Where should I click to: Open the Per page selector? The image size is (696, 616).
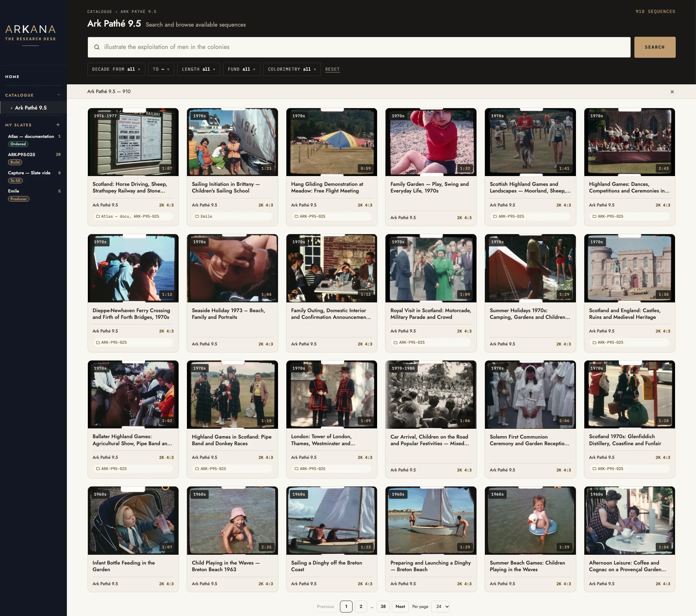(440, 607)
